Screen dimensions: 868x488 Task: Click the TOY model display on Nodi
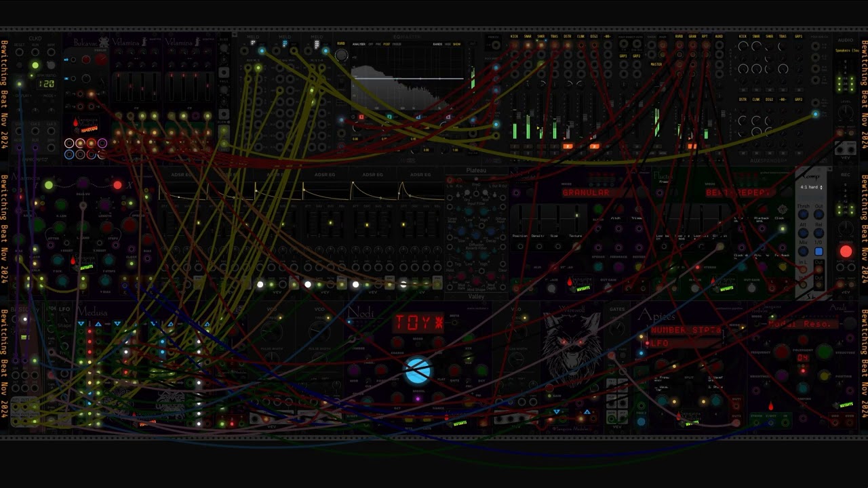pyautogui.click(x=418, y=323)
